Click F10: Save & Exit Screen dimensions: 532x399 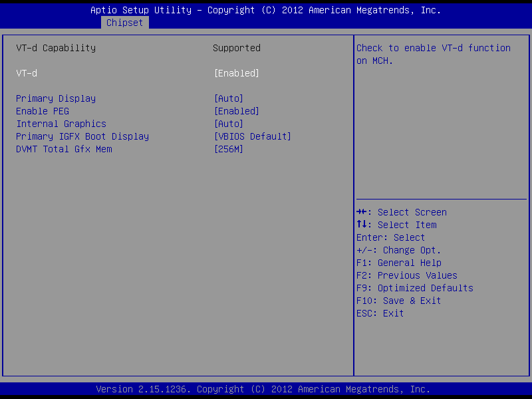coord(399,301)
